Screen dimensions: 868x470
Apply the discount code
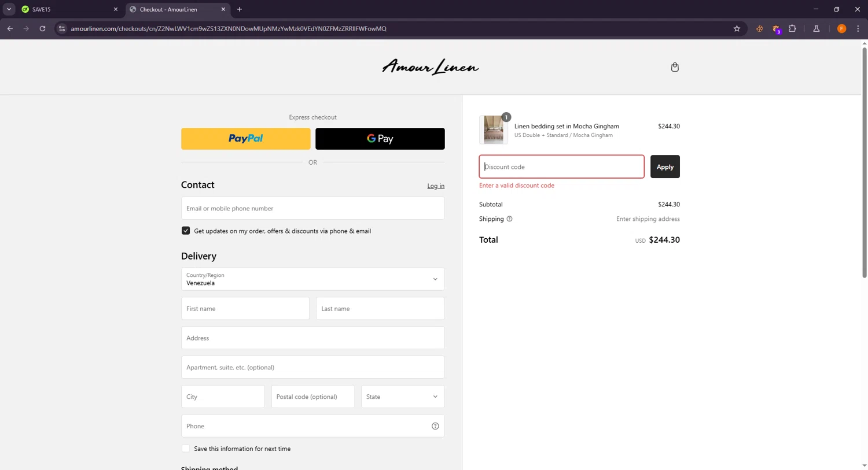click(x=665, y=166)
